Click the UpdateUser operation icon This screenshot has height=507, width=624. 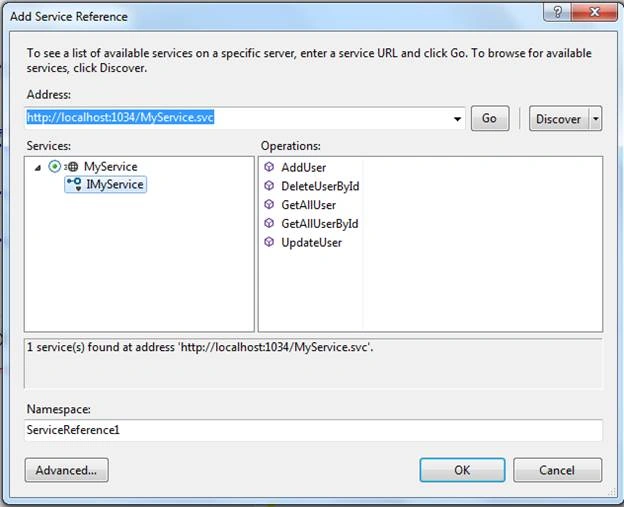[x=269, y=242]
